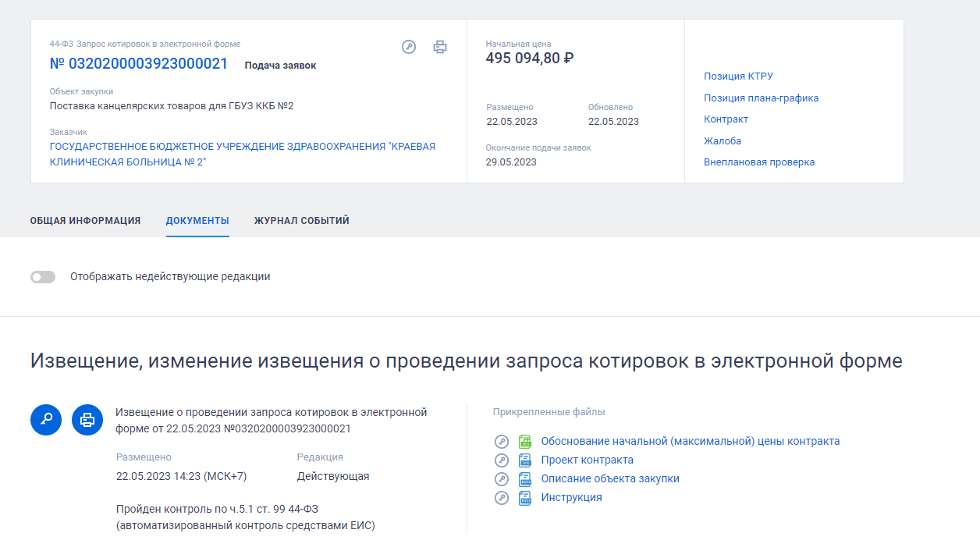The height and width of the screenshot is (558, 980).
Task: Open the Позиция КТРУ link
Action: click(x=738, y=76)
